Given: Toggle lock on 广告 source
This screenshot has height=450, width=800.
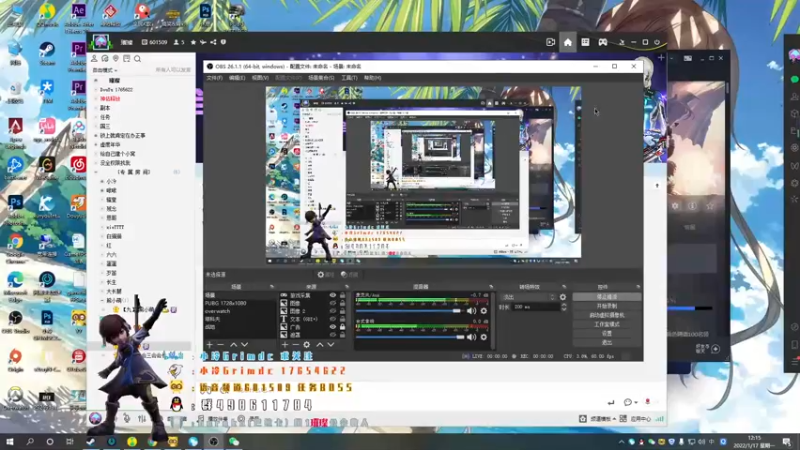Looking at the screenshot, I should [x=342, y=327].
